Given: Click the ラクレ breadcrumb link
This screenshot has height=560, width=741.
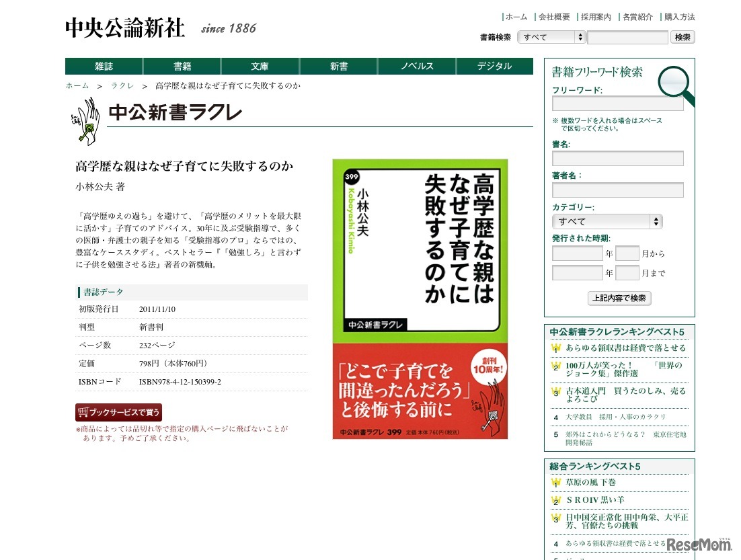Looking at the screenshot, I should click(122, 85).
